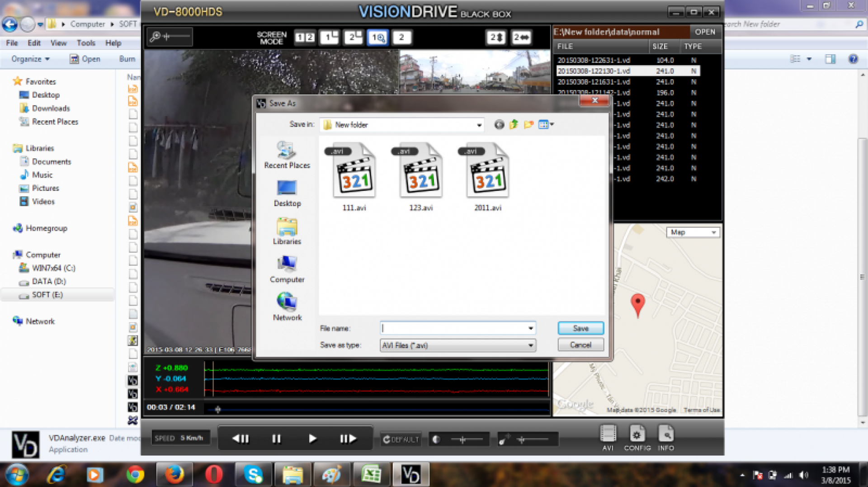Click the DEFAULT reset button
Screen dimensions: 868x487
coord(401,439)
